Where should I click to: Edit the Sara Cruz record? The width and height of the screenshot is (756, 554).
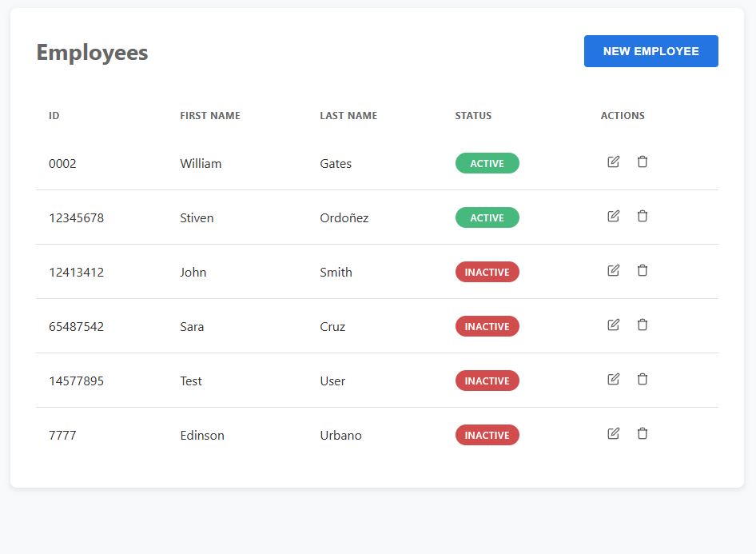[x=613, y=325]
